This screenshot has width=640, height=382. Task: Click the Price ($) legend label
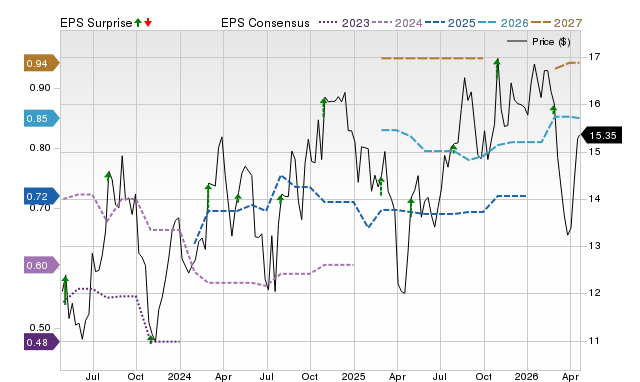point(551,42)
